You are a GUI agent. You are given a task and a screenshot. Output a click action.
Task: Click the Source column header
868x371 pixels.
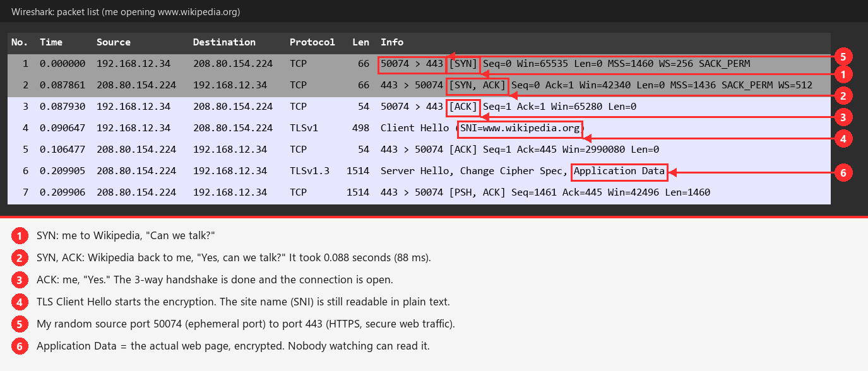click(114, 42)
